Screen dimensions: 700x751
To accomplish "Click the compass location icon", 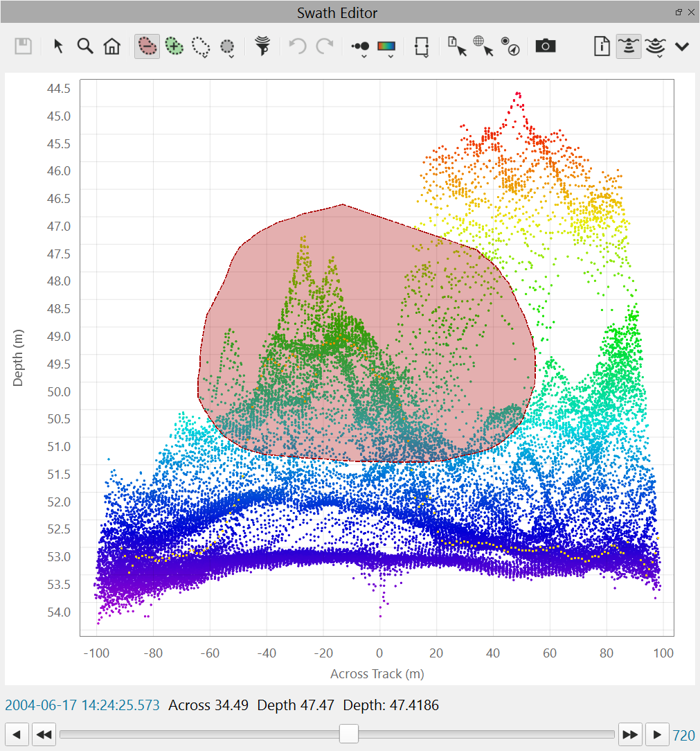I will click(x=511, y=46).
